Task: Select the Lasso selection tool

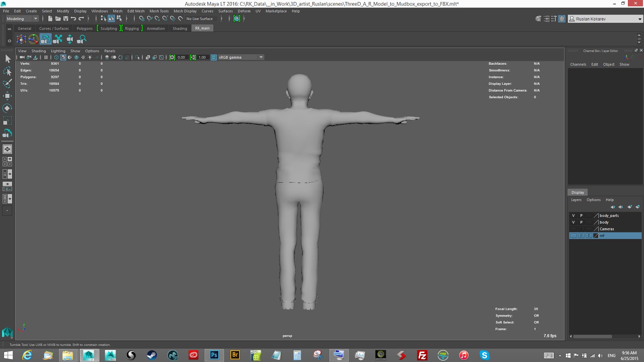Action: [x=7, y=72]
